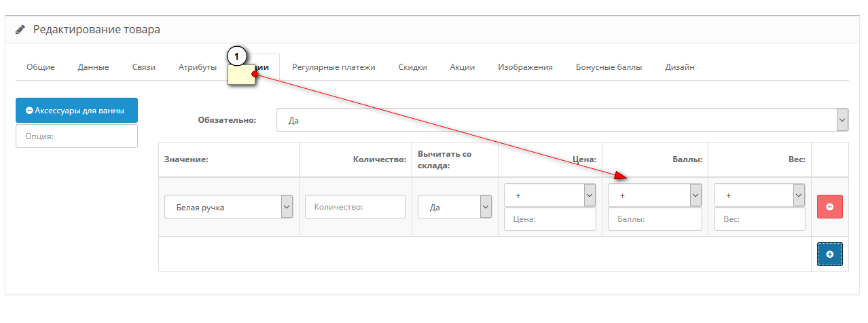
Task: Select the Регулярные платежи tab
Action: coord(333,67)
